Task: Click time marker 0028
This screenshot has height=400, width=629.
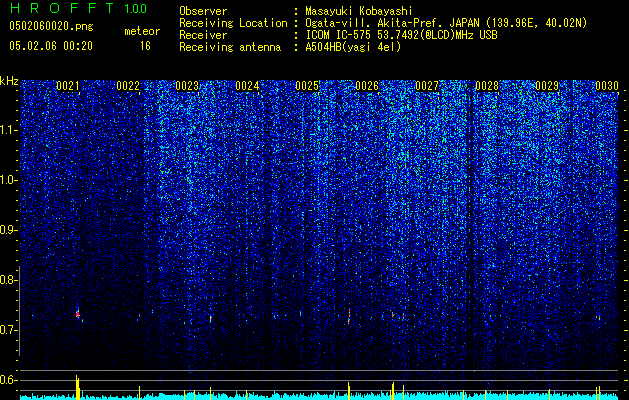Action: pyautogui.click(x=487, y=86)
